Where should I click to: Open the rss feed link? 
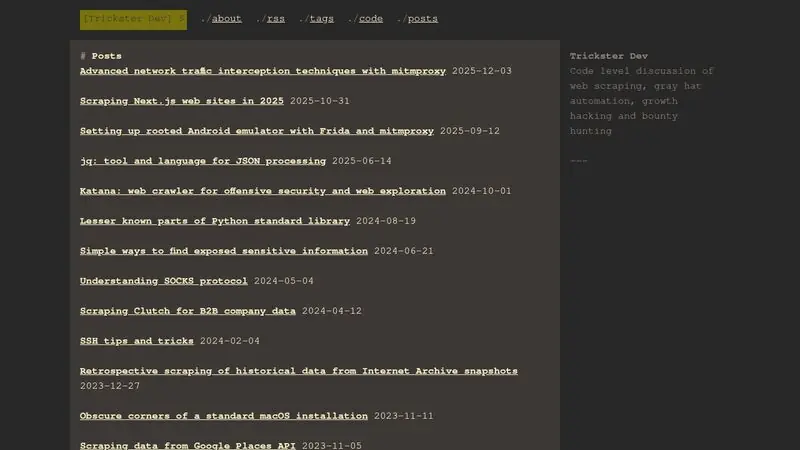276,19
